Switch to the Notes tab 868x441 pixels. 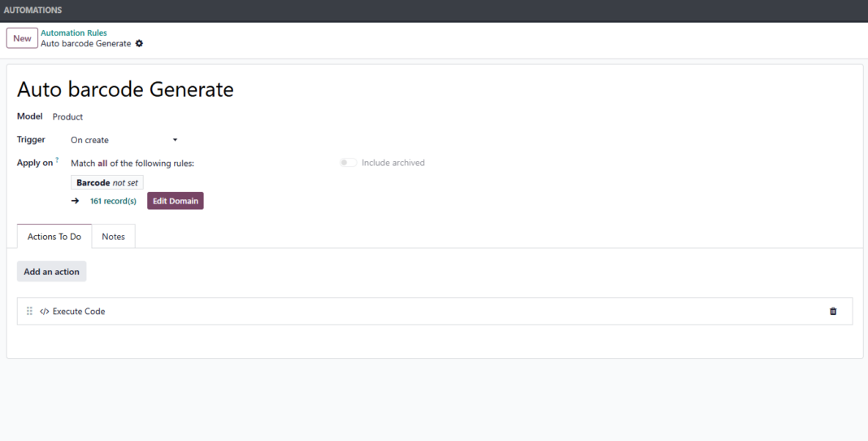point(113,237)
